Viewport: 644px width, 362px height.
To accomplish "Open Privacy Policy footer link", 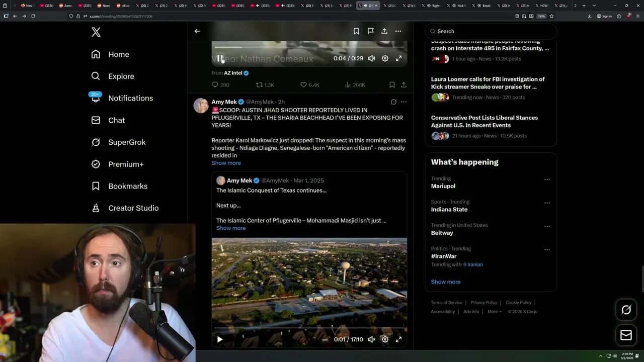I will (484, 303).
